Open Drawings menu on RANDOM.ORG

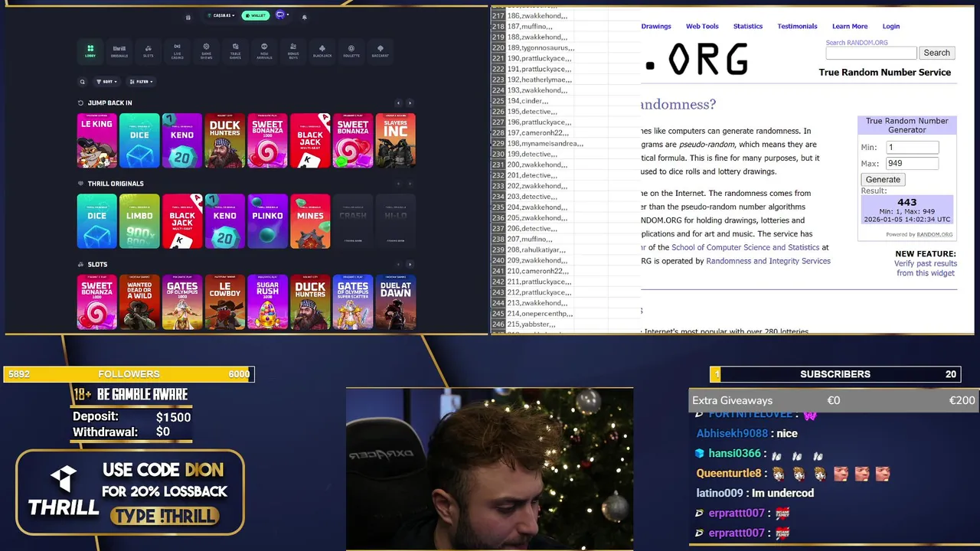(656, 26)
